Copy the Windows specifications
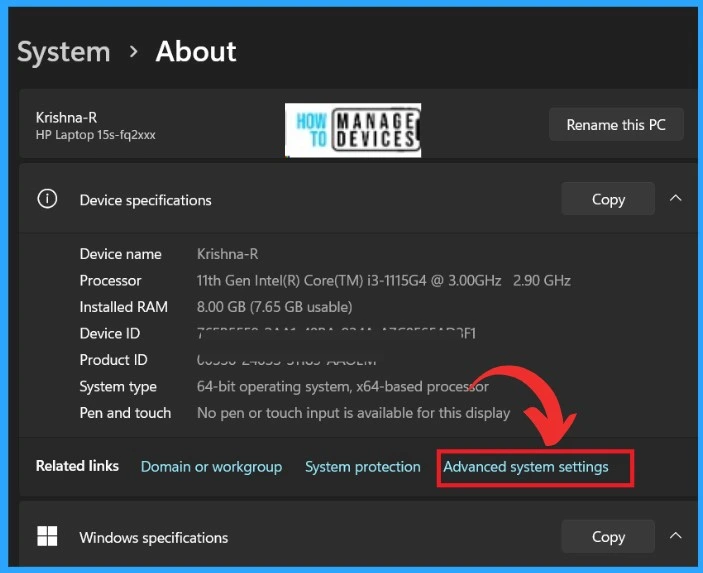703x573 pixels. coord(607,537)
